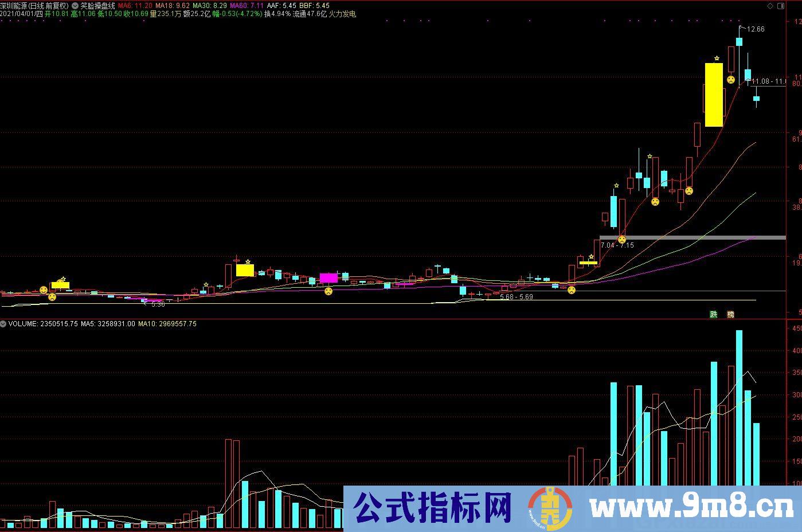Click the tallest yellow candle body
Image resolution: width=802 pixels, height=532 pixels.
click(x=714, y=95)
